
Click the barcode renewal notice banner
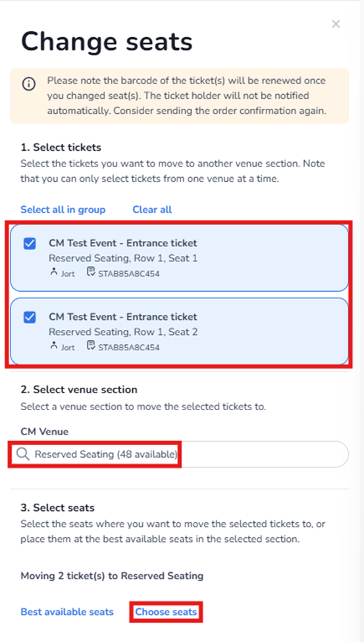[x=179, y=96]
